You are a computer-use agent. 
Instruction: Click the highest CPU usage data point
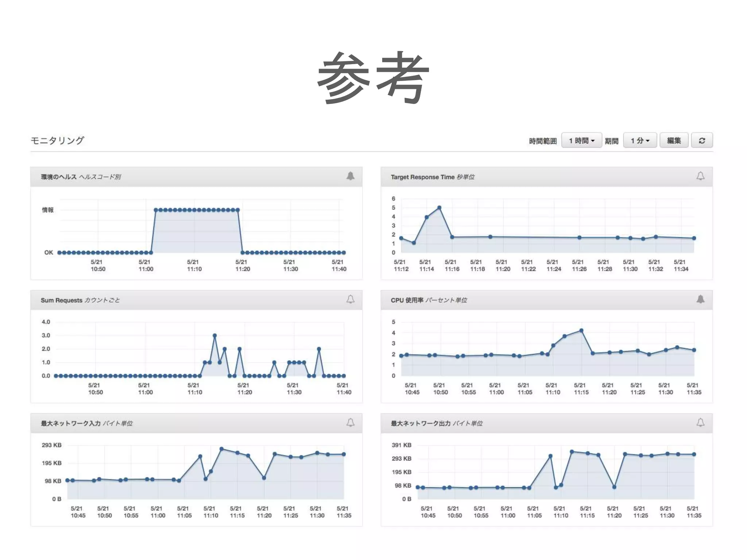point(581,331)
